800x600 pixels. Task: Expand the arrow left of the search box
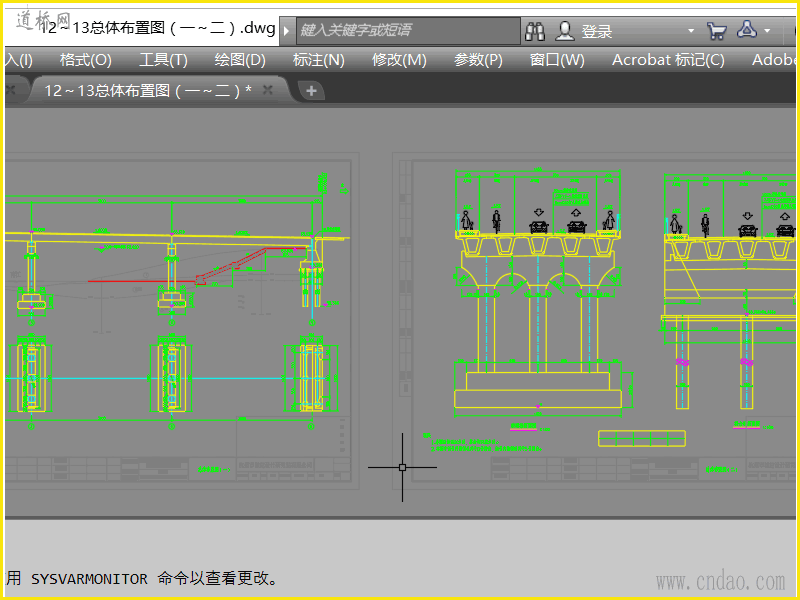(287, 31)
